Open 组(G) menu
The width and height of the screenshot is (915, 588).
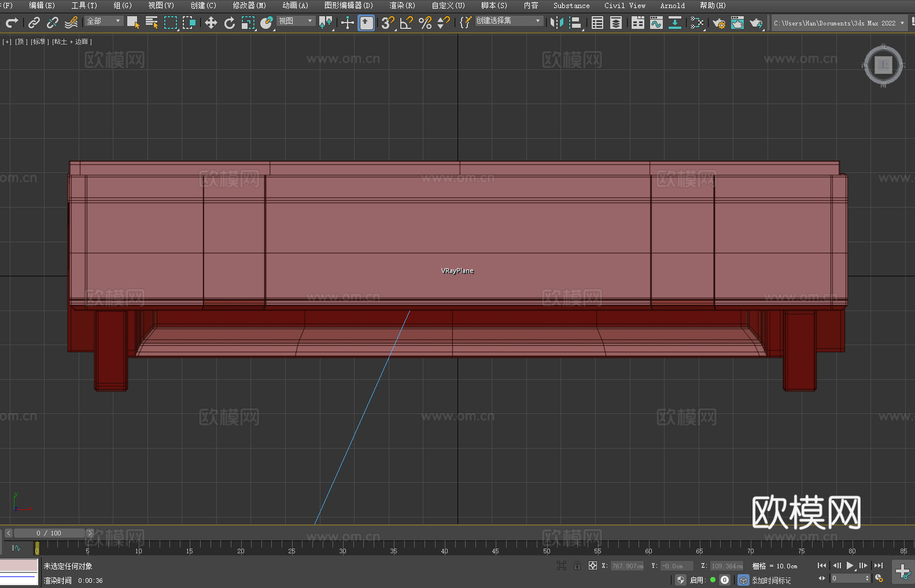tap(123, 5)
